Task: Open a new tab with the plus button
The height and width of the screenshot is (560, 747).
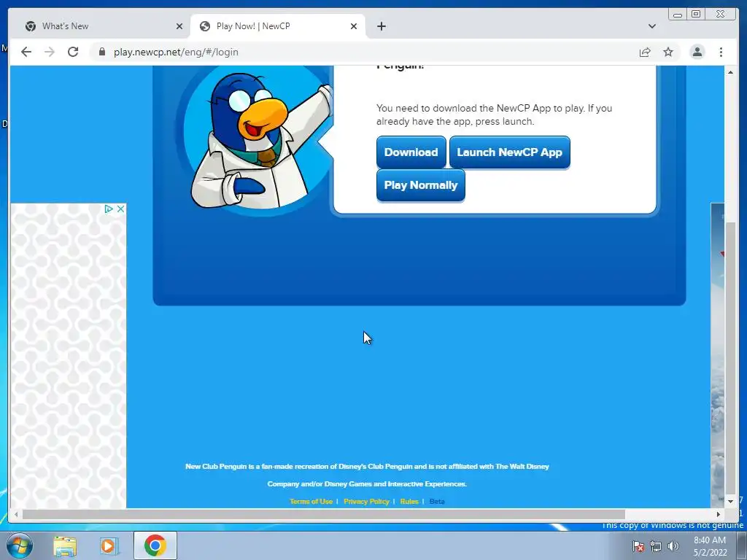Action: tap(381, 26)
